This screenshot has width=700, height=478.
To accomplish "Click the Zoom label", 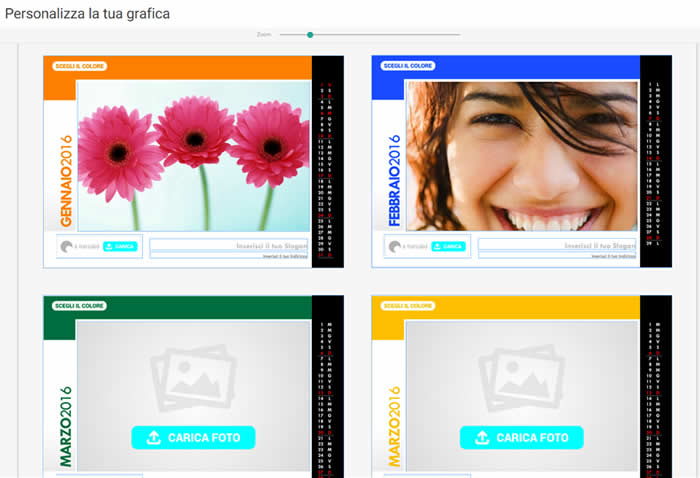I will pos(264,34).
